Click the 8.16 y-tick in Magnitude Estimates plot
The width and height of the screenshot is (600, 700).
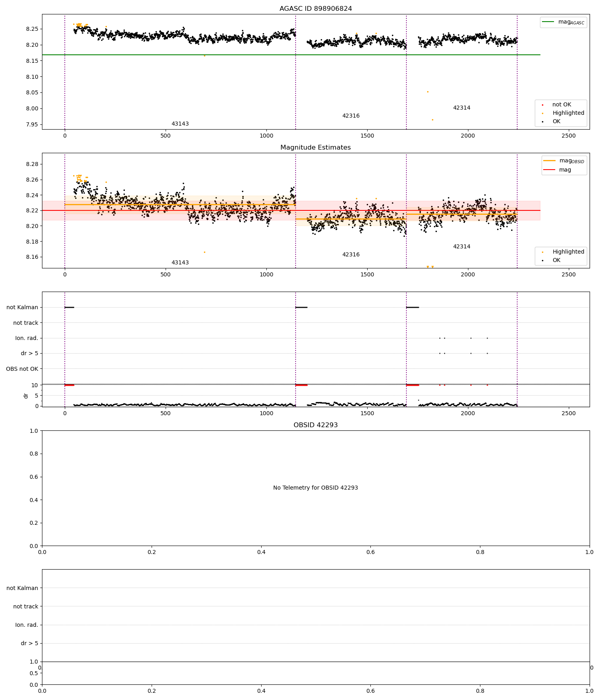tap(32, 257)
